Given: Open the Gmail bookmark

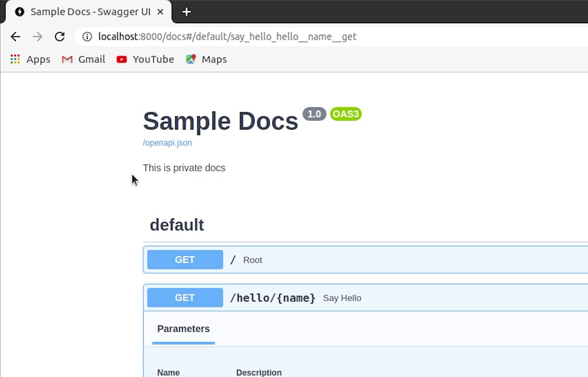Looking at the screenshot, I should 83,59.
